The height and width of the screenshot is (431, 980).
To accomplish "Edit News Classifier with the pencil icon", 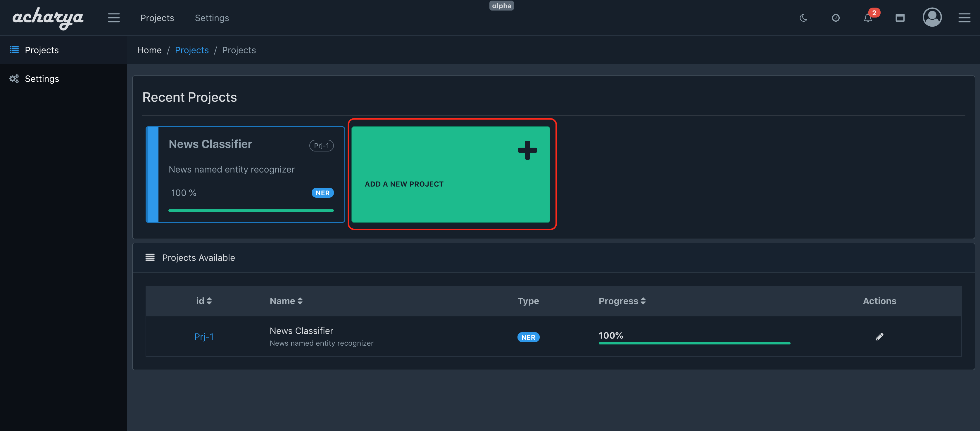I will (x=879, y=336).
